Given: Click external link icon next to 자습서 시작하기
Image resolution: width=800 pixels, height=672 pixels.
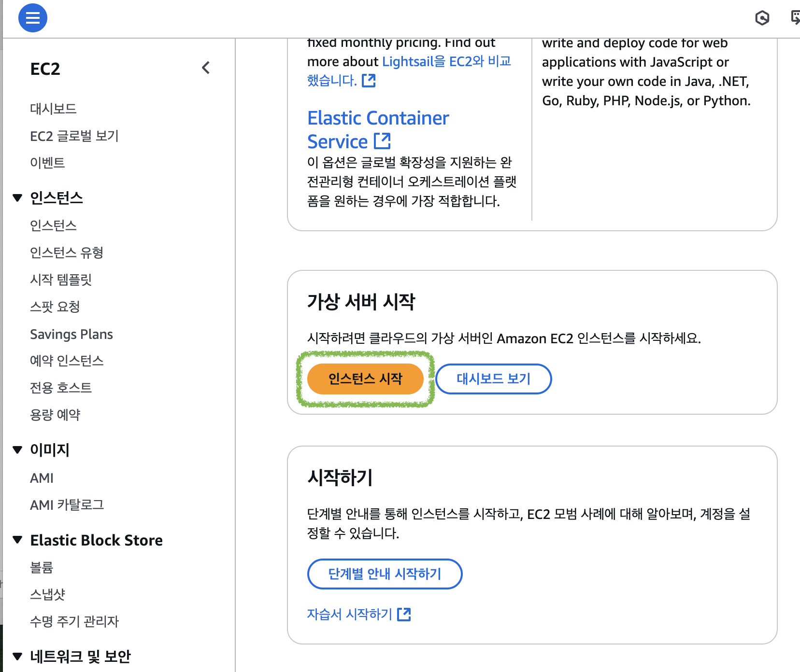Looking at the screenshot, I should click(404, 615).
